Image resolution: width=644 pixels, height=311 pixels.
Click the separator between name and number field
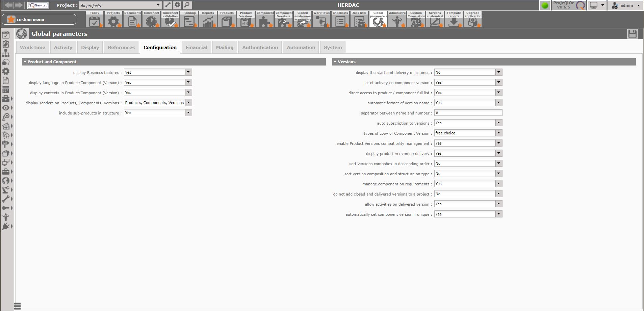[468, 113]
